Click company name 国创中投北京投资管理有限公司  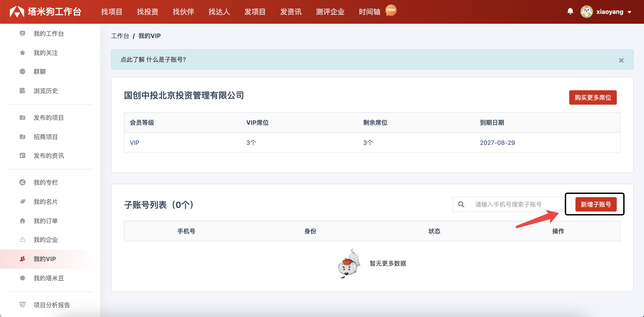pos(184,95)
